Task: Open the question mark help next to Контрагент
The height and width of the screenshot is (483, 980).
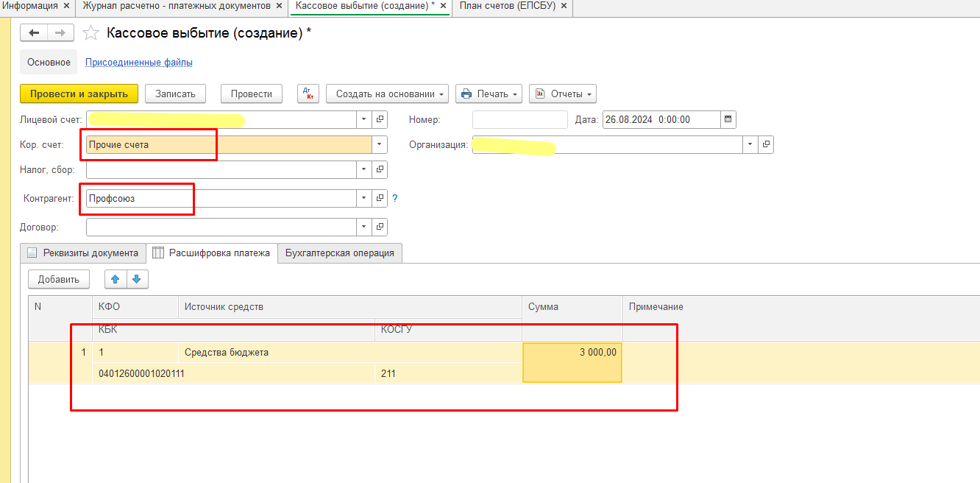Action: click(395, 198)
